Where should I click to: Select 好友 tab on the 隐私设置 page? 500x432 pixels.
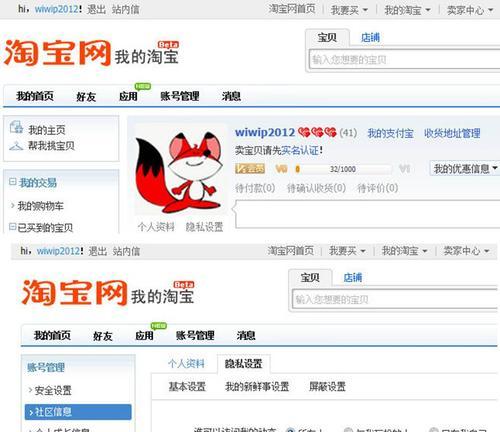pyautogui.click(x=103, y=336)
